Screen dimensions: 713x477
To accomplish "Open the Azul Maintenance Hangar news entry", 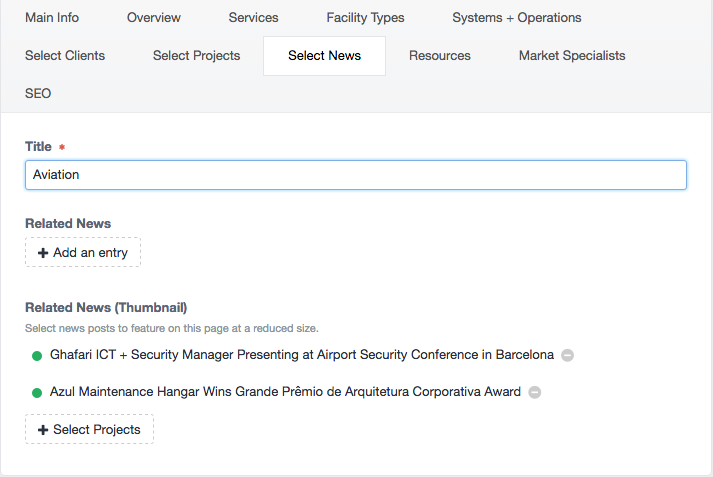I will 285,392.
